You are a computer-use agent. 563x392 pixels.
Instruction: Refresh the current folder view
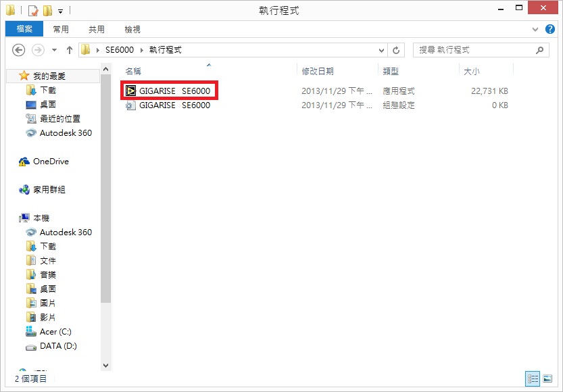point(396,50)
